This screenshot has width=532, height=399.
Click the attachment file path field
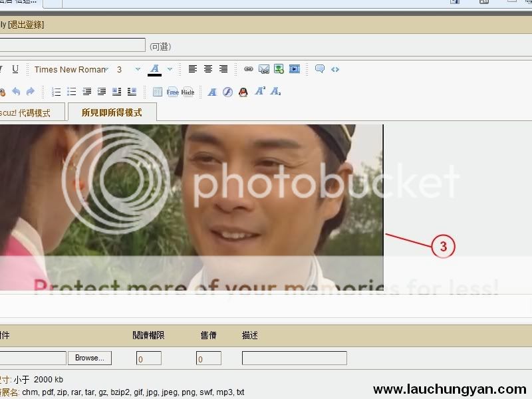pyautogui.click(x=33, y=358)
